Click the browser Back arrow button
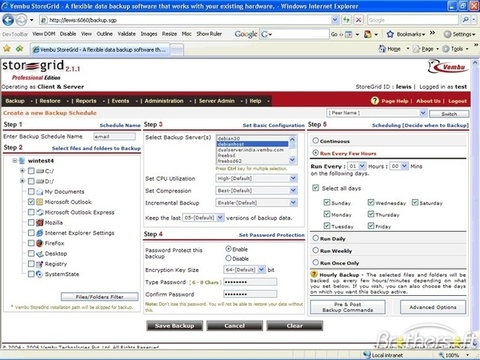 pyautogui.click(x=8, y=20)
